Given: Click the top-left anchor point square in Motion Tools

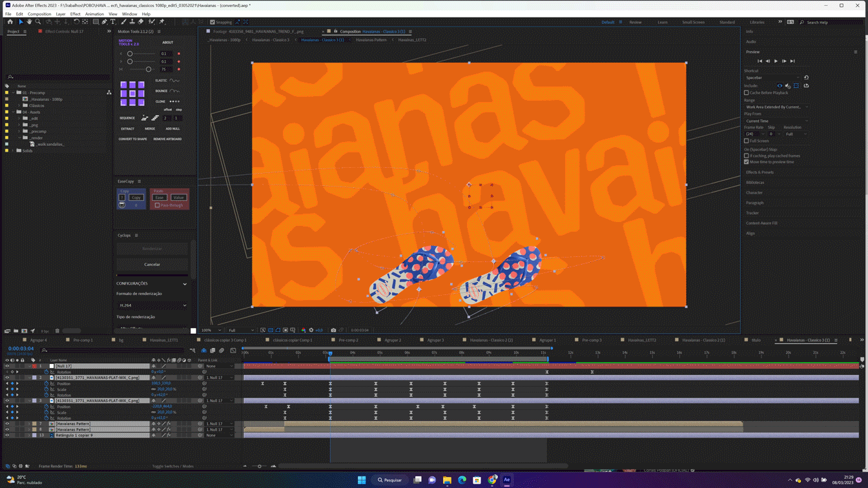Looking at the screenshot, I should tap(123, 85).
